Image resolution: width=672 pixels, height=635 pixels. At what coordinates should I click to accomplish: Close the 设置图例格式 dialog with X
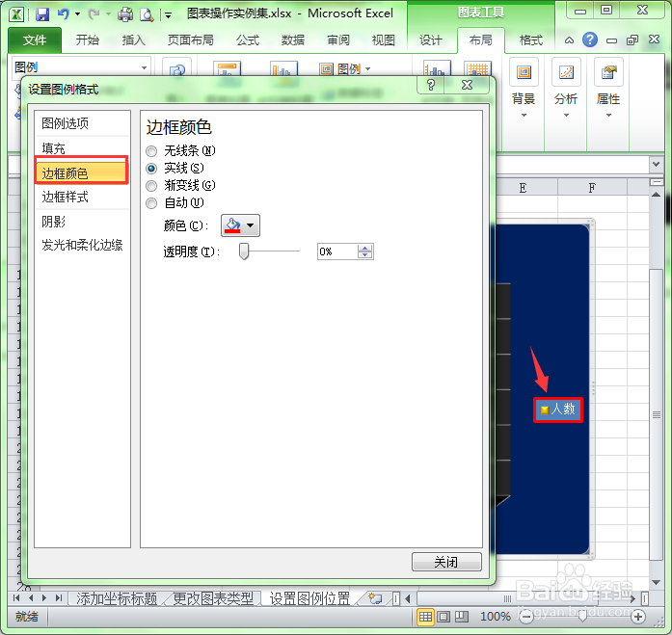tap(468, 85)
